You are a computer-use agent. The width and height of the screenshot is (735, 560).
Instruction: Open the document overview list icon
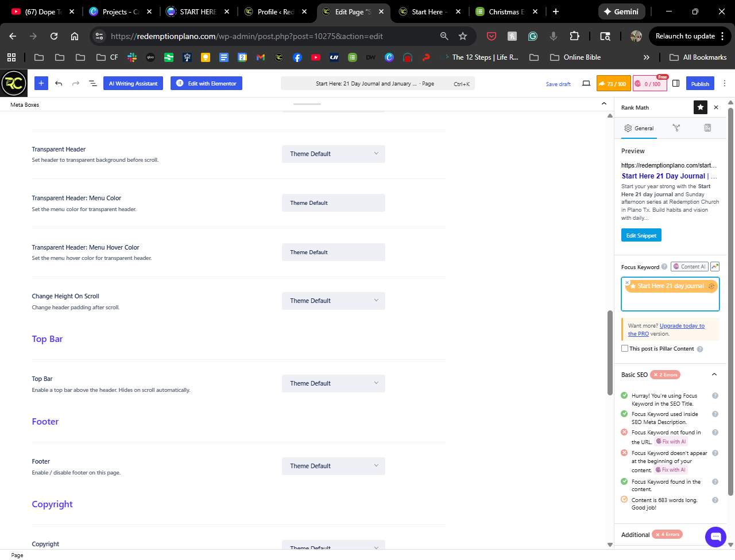coord(92,83)
